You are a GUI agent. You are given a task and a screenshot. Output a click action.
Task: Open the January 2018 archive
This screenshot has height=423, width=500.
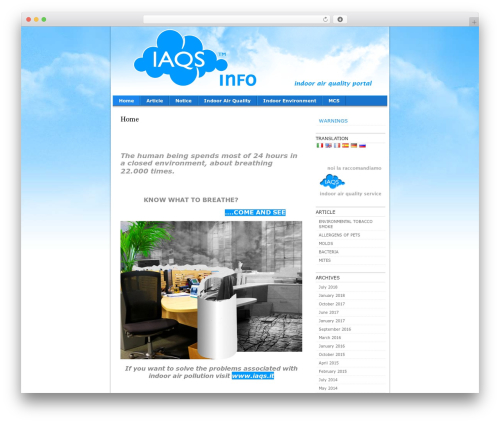point(332,295)
